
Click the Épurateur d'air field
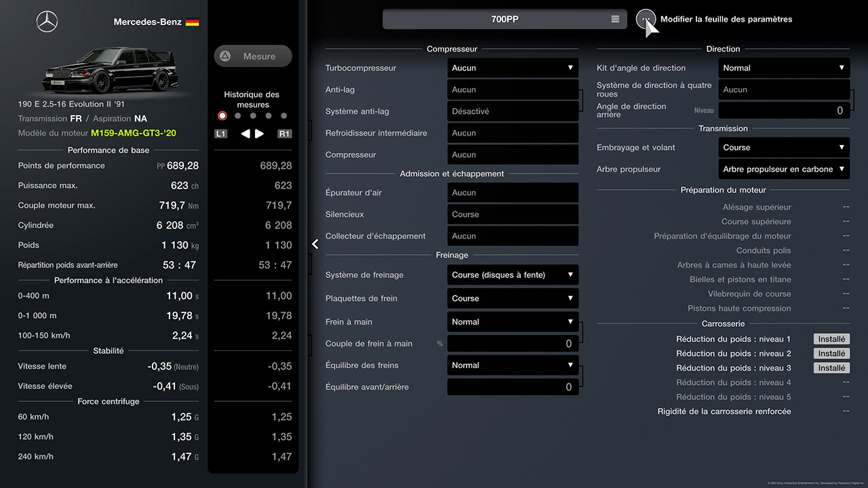coord(513,192)
